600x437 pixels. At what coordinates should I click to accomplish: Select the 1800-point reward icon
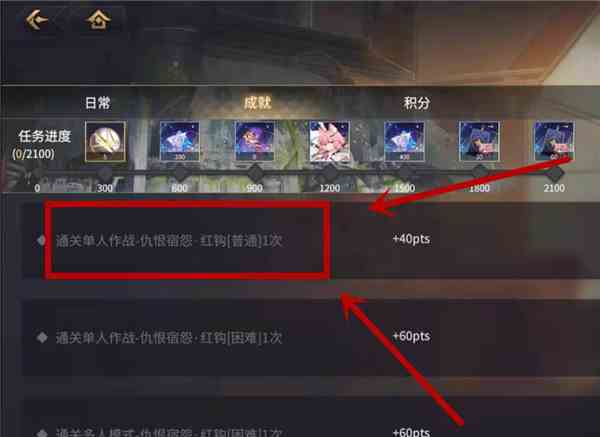(479, 141)
